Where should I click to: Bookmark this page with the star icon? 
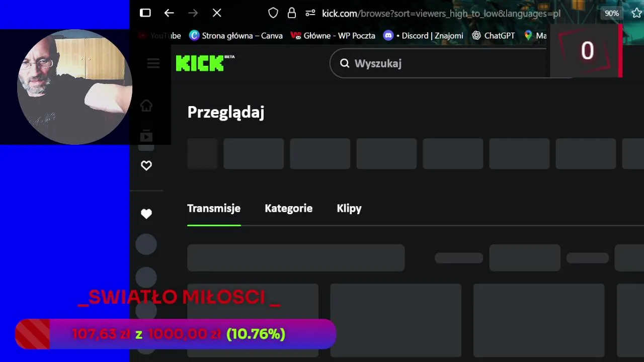pos(637,13)
